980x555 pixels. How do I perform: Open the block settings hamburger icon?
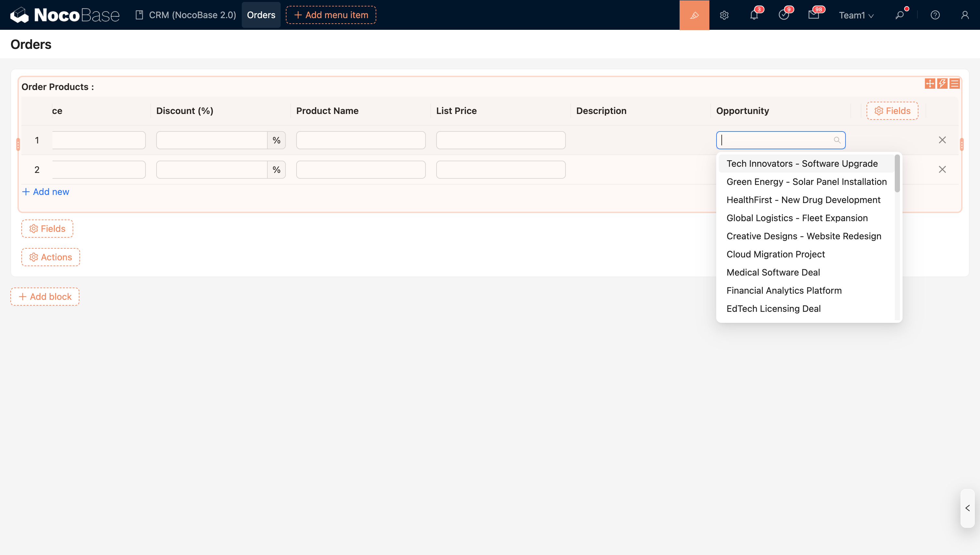pyautogui.click(x=954, y=84)
